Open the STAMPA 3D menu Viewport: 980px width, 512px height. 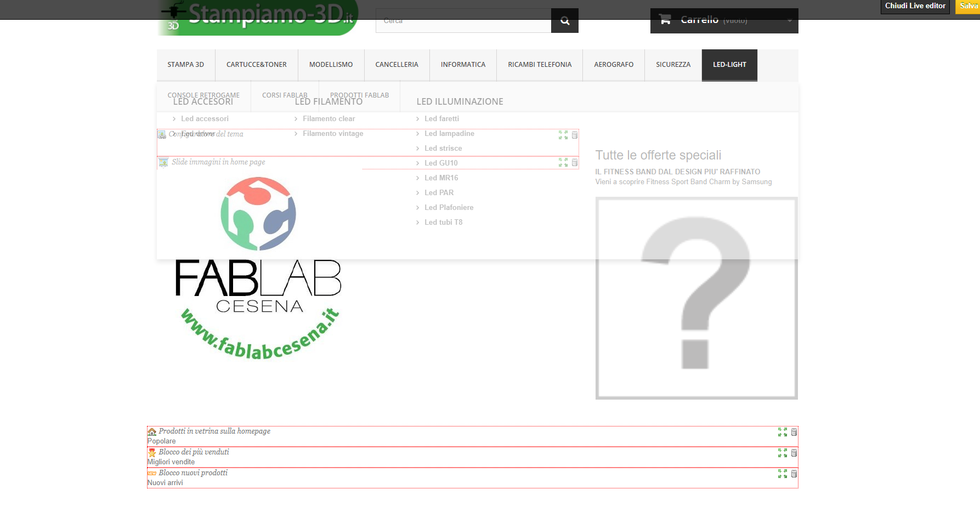[x=186, y=65]
